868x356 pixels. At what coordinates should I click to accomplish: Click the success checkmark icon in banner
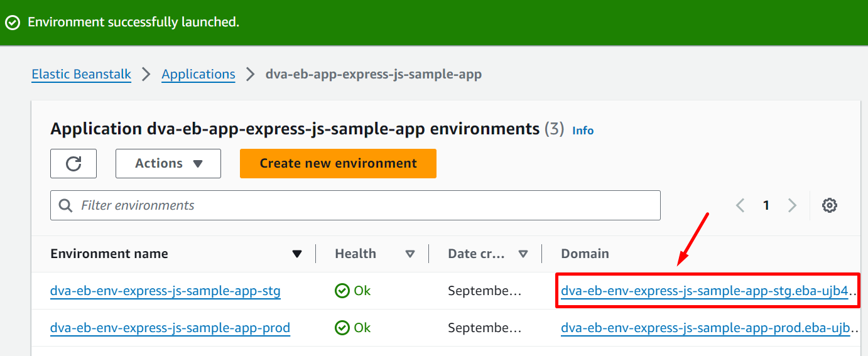(13, 23)
